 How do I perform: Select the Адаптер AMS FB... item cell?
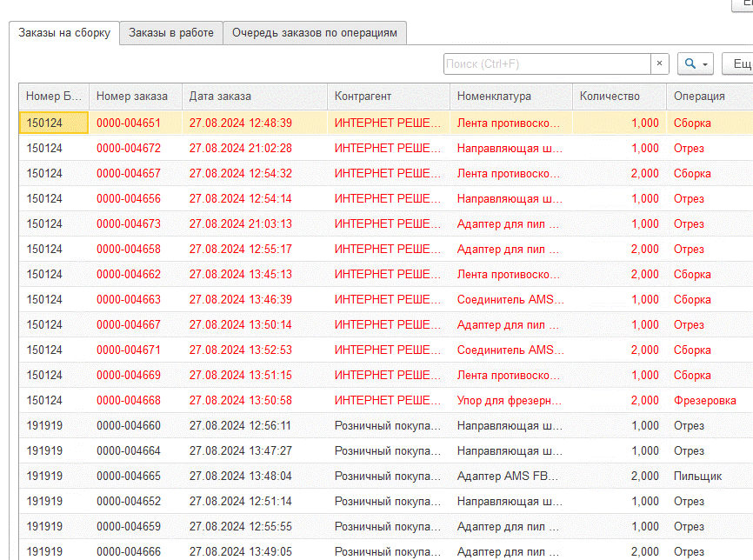click(x=510, y=476)
